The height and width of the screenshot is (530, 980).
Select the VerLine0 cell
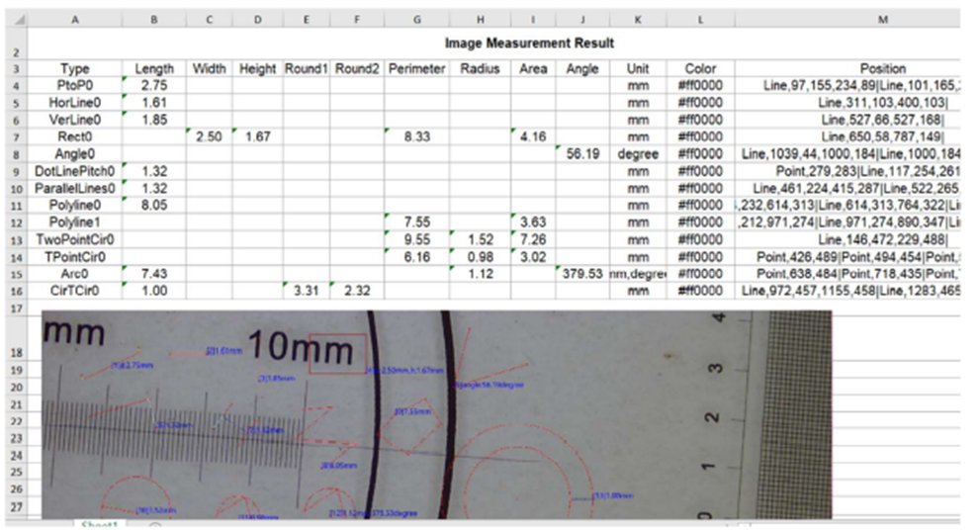click(75, 120)
